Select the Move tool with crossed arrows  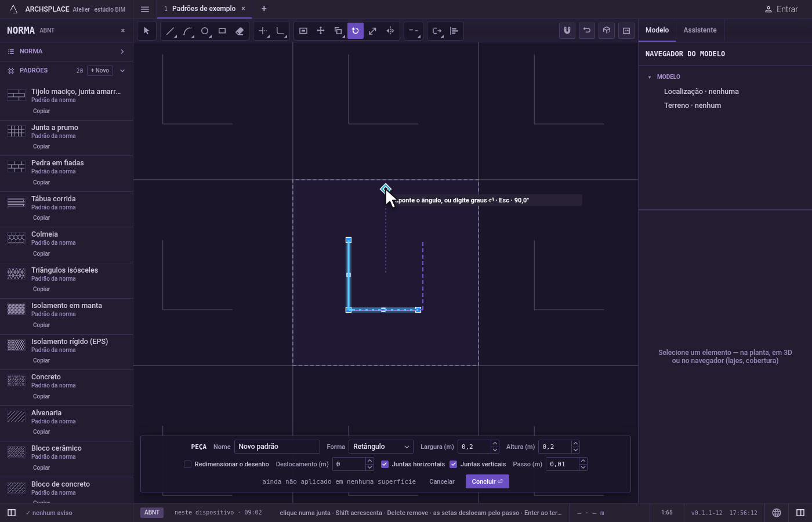[321, 31]
